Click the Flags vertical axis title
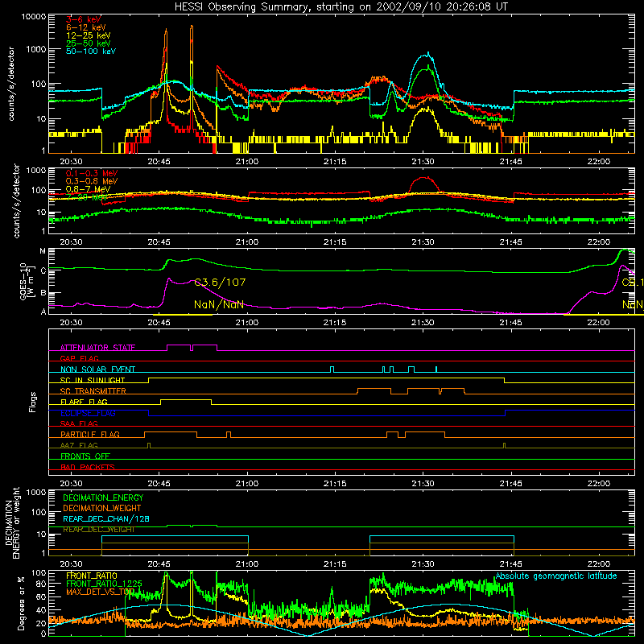Viewport: 644px width, 644px height. 32,402
